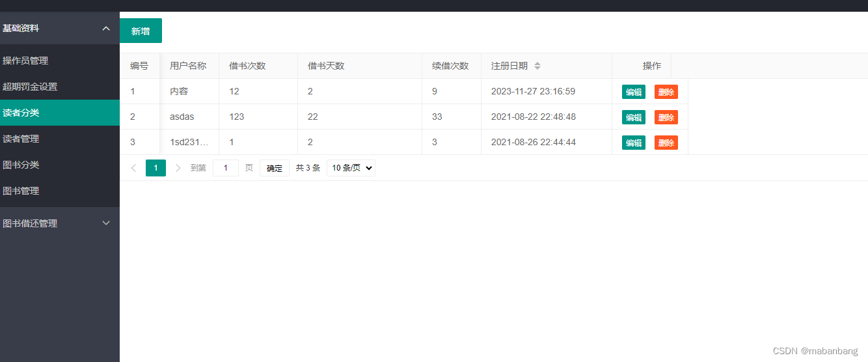Click 删除 for the asdas row

(666, 117)
